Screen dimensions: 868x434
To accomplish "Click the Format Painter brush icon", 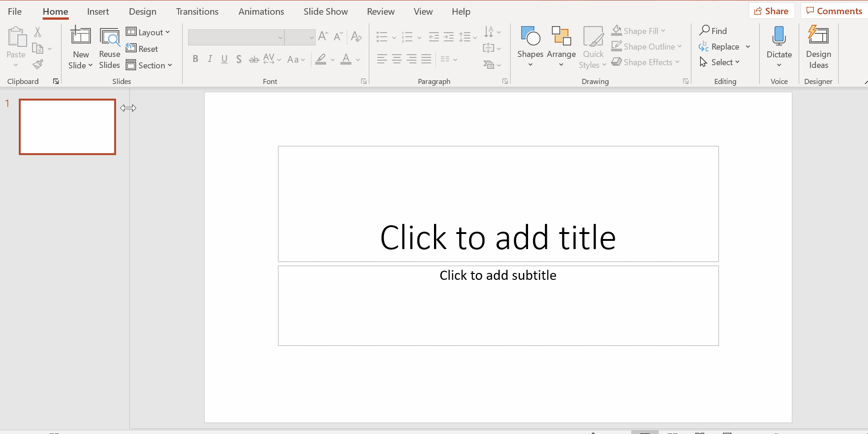I will (x=38, y=64).
